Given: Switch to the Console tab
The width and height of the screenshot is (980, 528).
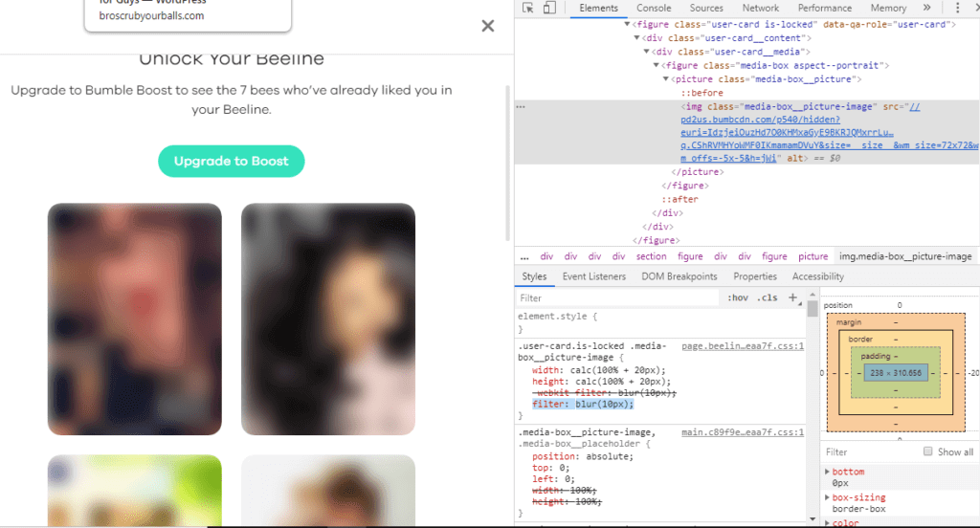Looking at the screenshot, I should pos(654,9).
